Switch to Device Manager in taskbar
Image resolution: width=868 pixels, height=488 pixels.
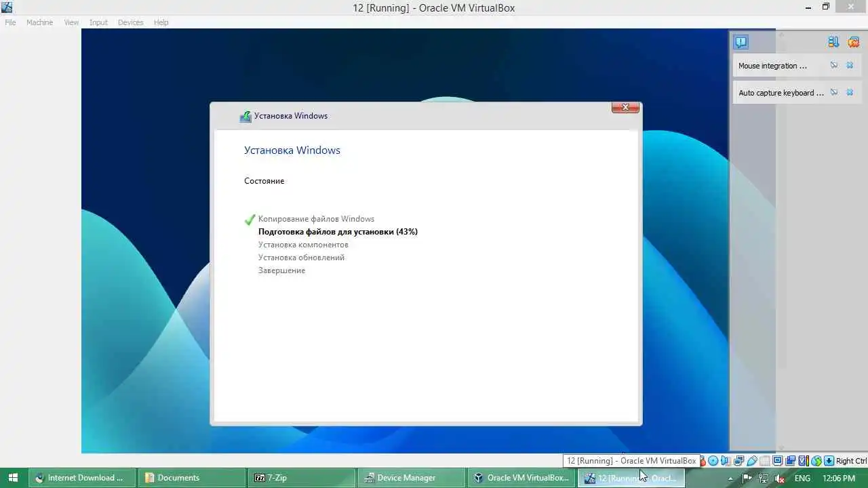(412, 478)
